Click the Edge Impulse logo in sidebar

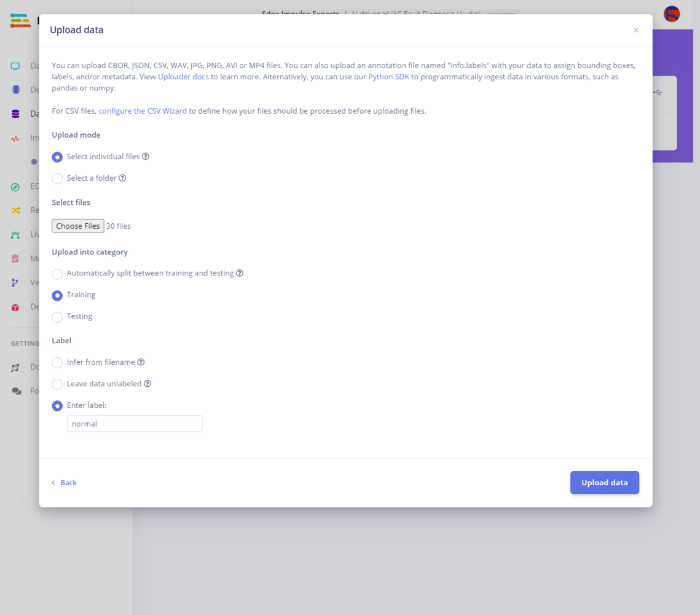pos(20,20)
